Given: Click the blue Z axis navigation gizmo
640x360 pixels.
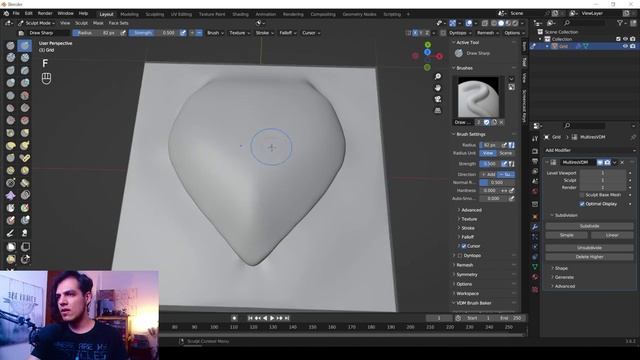Looking at the screenshot, I should point(427,52).
